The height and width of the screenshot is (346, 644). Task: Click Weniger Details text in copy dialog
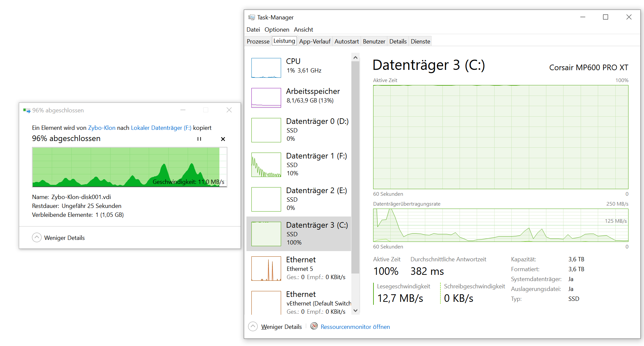(64, 238)
